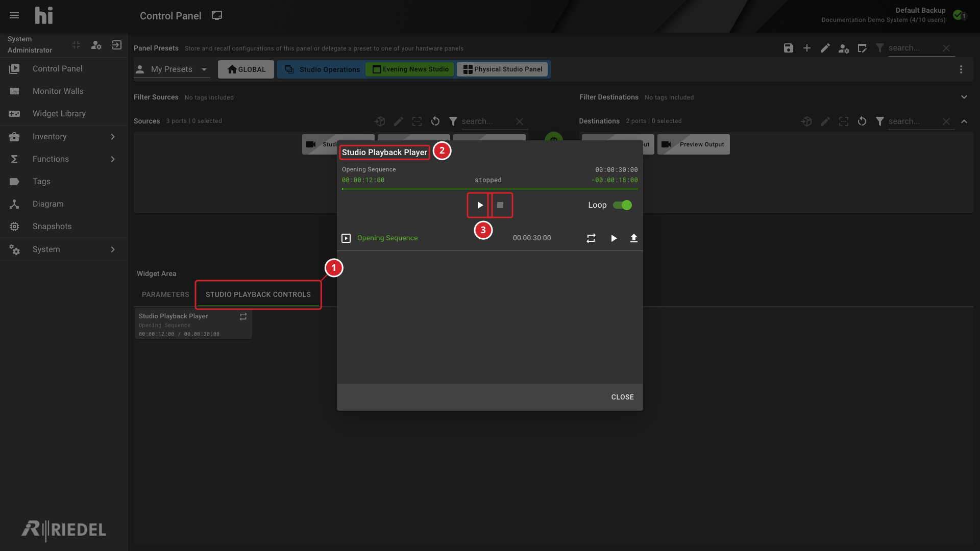Click the Destinations edit pencil icon

pyautogui.click(x=825, y=121)
